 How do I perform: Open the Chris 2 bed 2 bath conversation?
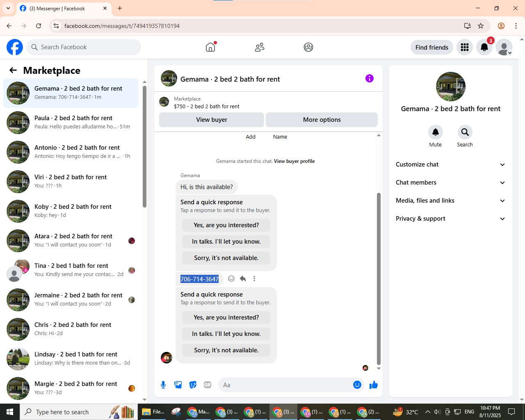(x=71, y=329)
